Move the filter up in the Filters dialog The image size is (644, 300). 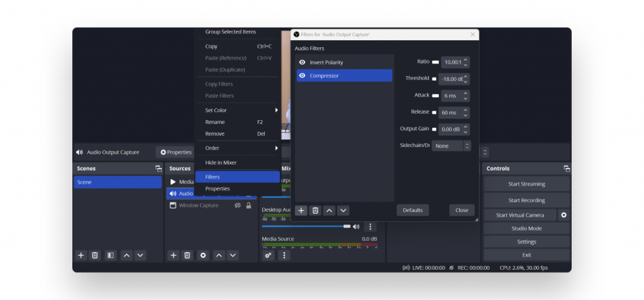pos(330,211)
